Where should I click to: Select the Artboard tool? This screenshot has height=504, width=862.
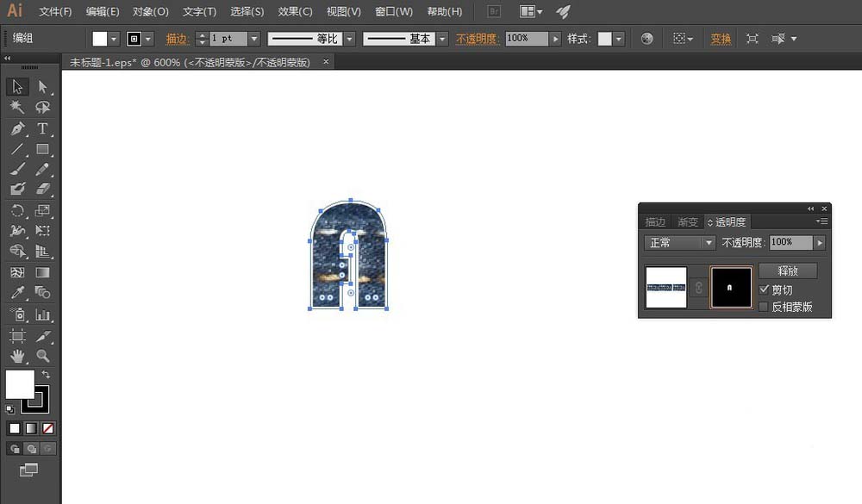(17, 336)
